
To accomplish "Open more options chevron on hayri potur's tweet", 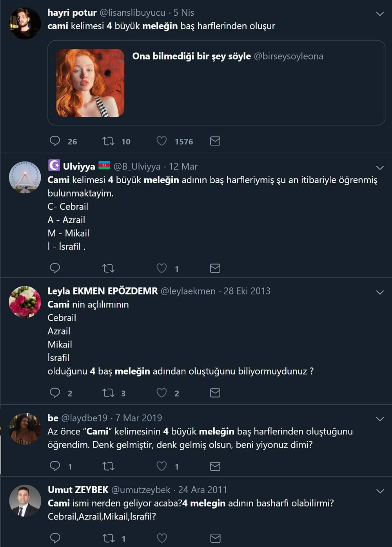I will 379,14.
